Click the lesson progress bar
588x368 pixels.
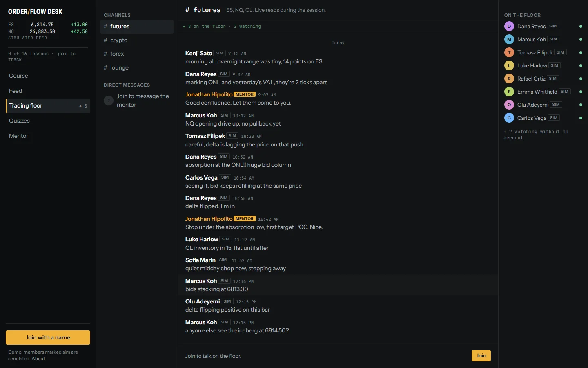click(48, 48)
